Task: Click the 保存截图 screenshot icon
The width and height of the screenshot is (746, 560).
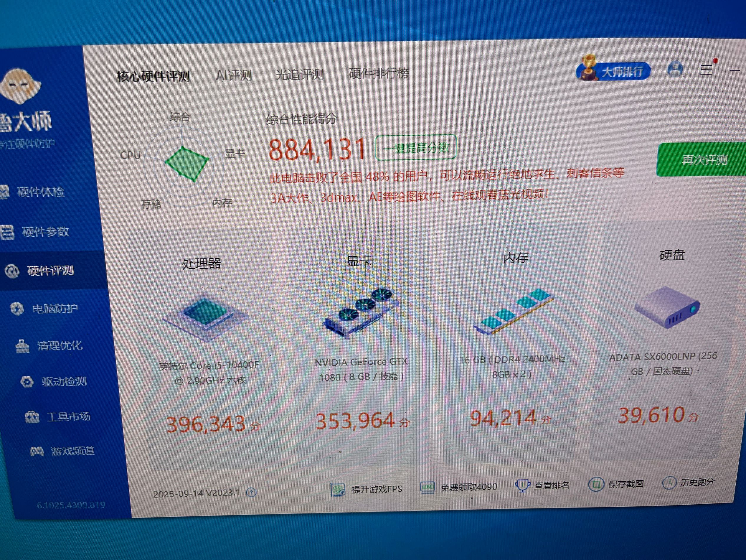Action: tap(596, 485)
